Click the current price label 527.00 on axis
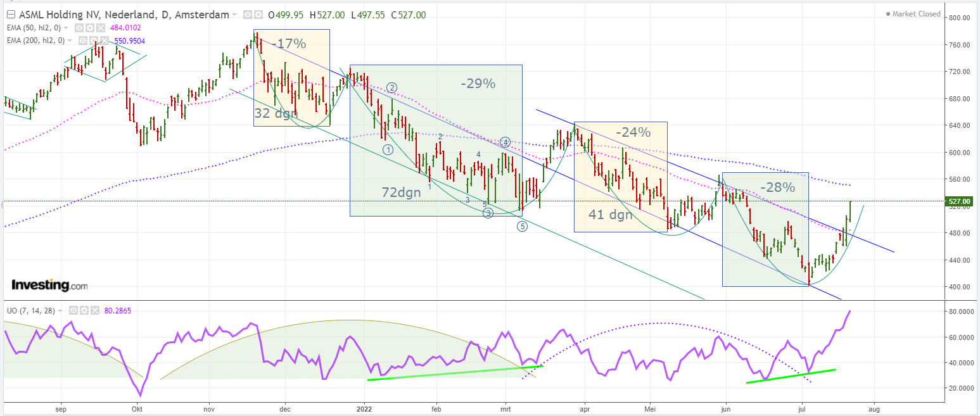 tap(960, 201)
